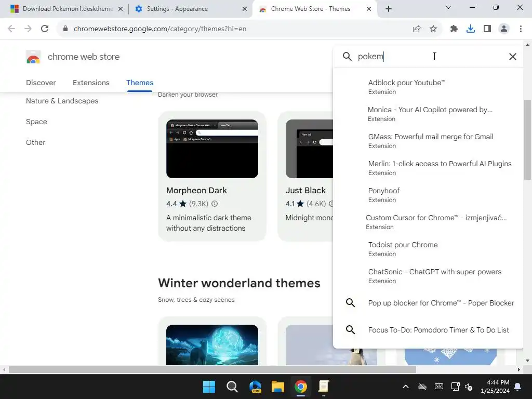Viewport: 532px width, 399px height.
Task: Choose the Space category
Action: (36, 122)
